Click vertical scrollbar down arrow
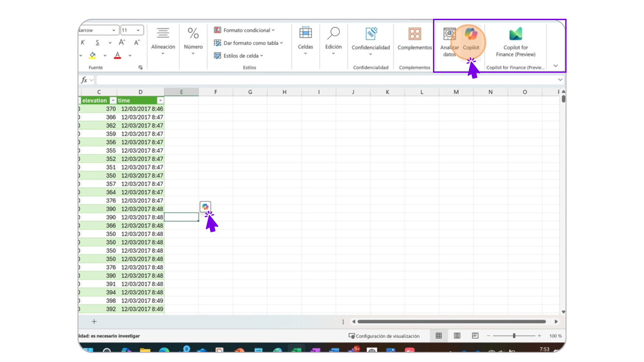 tap(563, 312)
